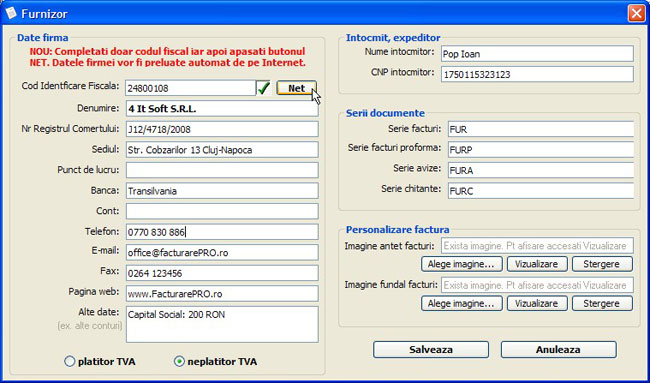Click the Sediul address field
This screenshot has height=383, width=650.
point(222,150)
